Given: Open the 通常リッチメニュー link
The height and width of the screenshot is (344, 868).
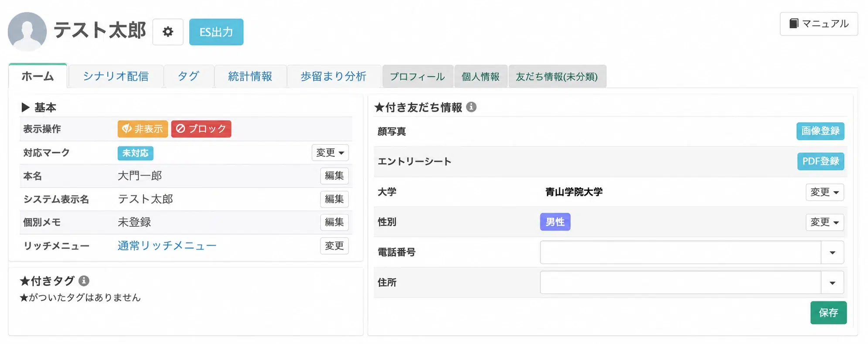Looking at the screenshot, I should point(167,246).
